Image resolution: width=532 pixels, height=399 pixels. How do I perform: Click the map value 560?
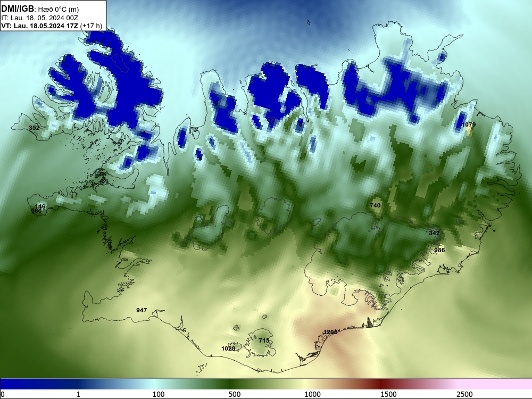tap(36, 211)
